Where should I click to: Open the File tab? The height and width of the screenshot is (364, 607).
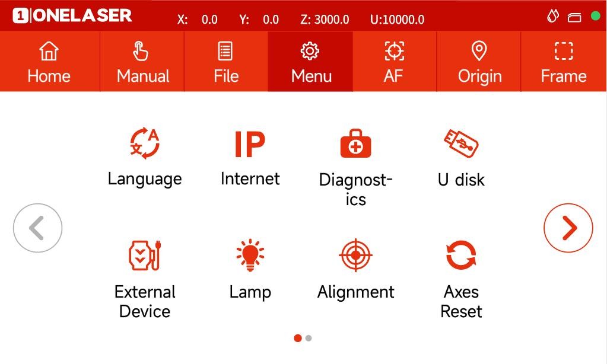[226, 62]
